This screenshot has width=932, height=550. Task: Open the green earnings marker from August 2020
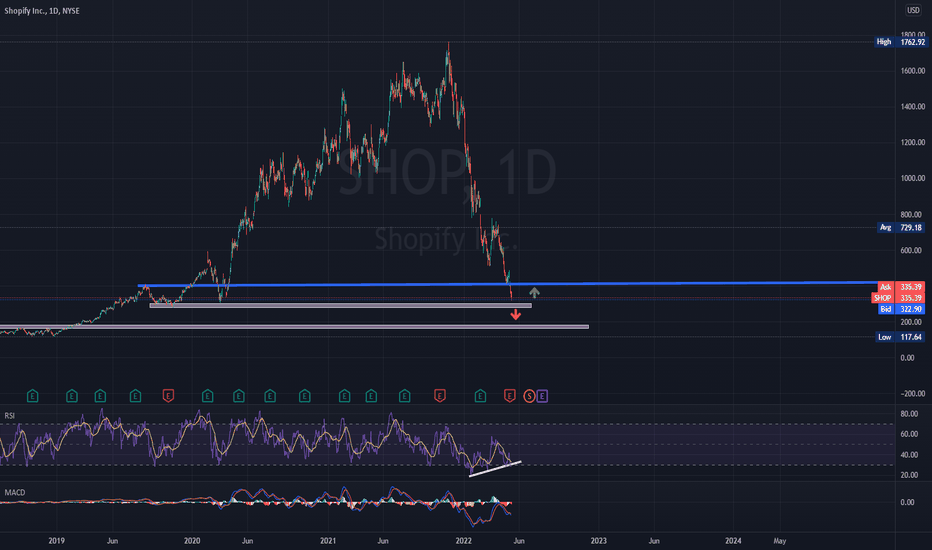[x=270, y=396]
